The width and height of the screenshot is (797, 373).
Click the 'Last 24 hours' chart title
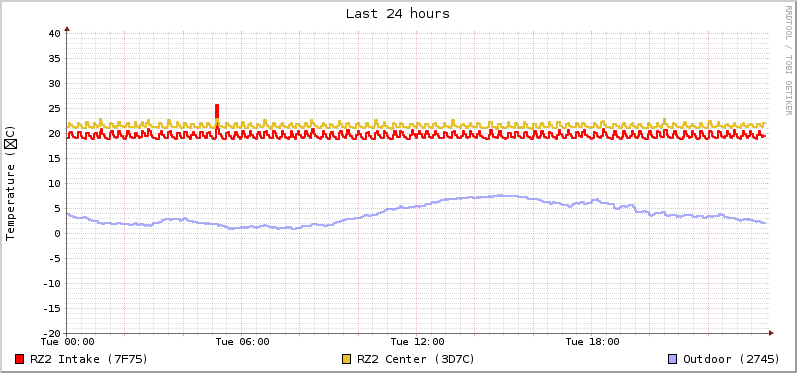(x=398, y=14)
